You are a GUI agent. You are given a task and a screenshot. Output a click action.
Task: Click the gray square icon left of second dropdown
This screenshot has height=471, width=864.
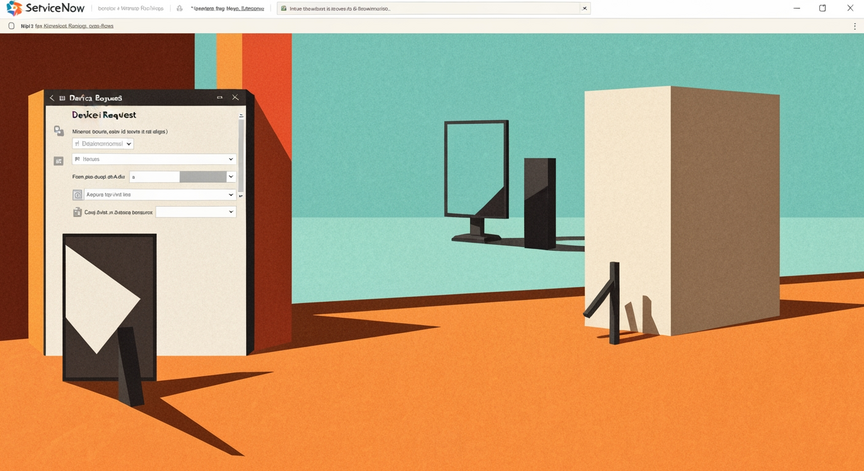tap(58, 160)
